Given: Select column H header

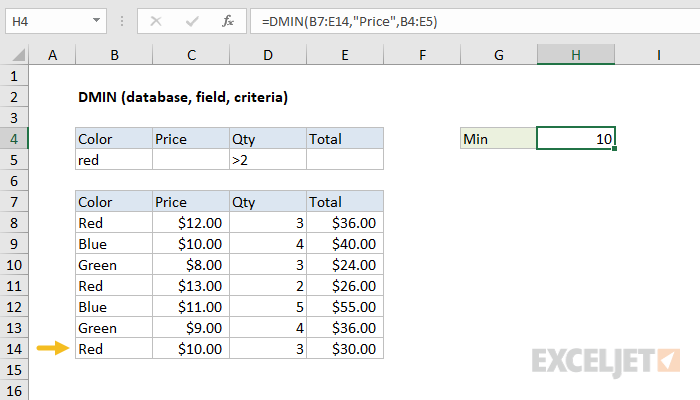Looking at the screenshot, I should pyautogui.click(x=576, y=55).
